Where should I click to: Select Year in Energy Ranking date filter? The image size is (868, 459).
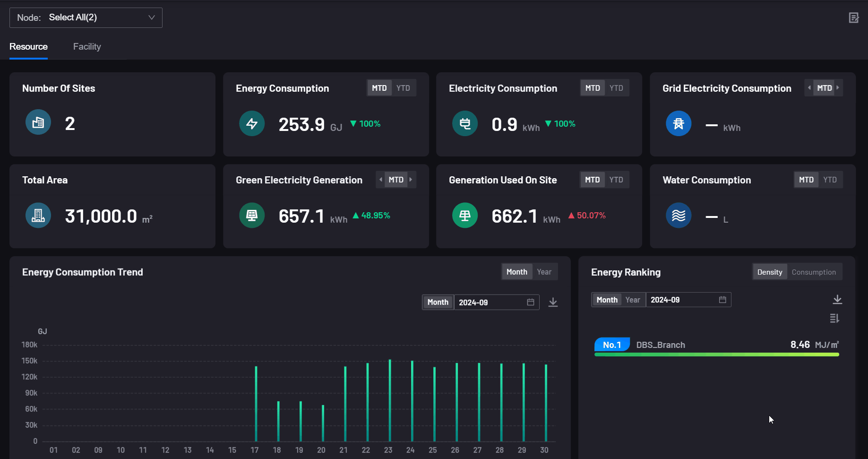pos(632,300)
